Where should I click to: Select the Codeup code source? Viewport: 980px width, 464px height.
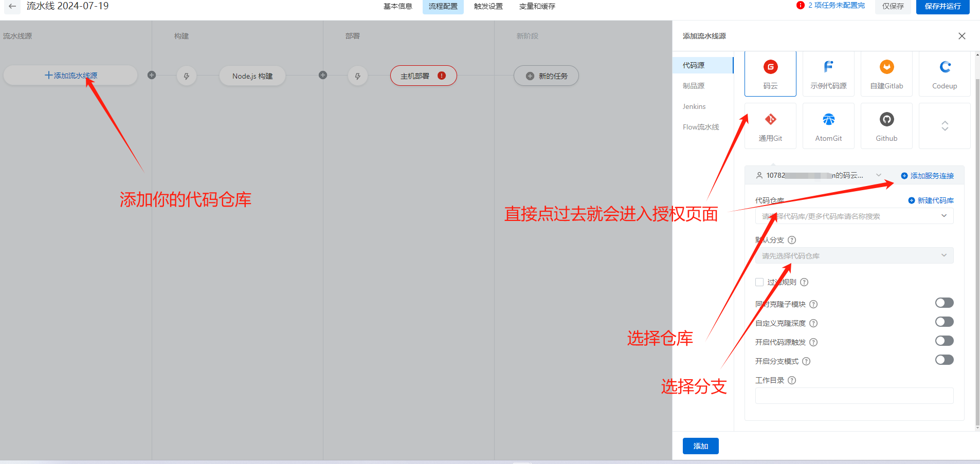(x=945, y=67)
